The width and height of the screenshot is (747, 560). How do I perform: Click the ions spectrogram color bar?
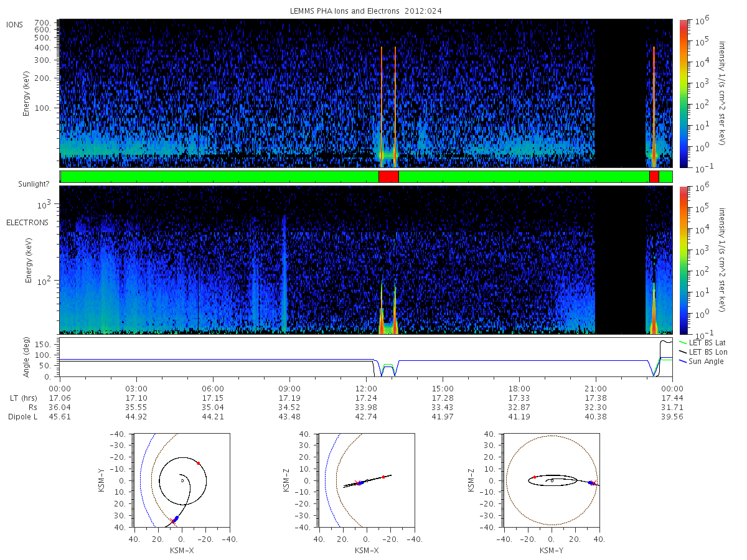click(x=683, y=93)
